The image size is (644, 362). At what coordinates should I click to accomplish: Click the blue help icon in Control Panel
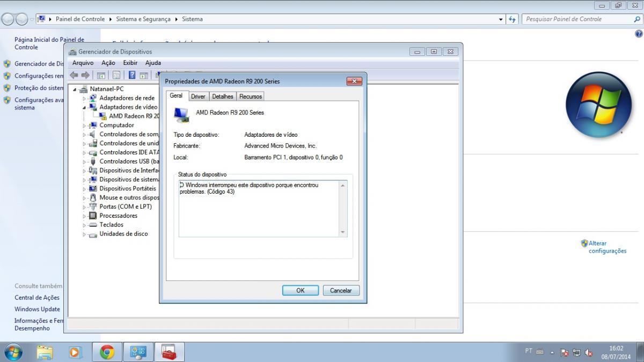click(x=639, y=33)
